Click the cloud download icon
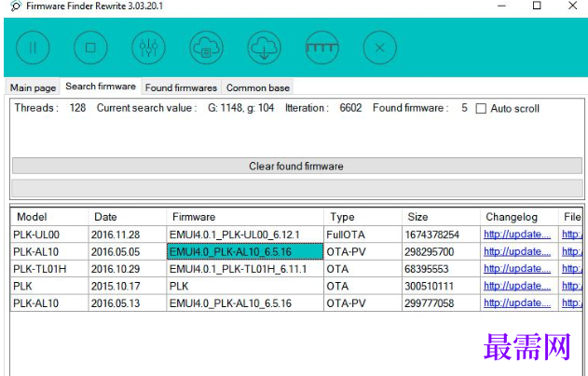588x376 pixels. (264, 47)
